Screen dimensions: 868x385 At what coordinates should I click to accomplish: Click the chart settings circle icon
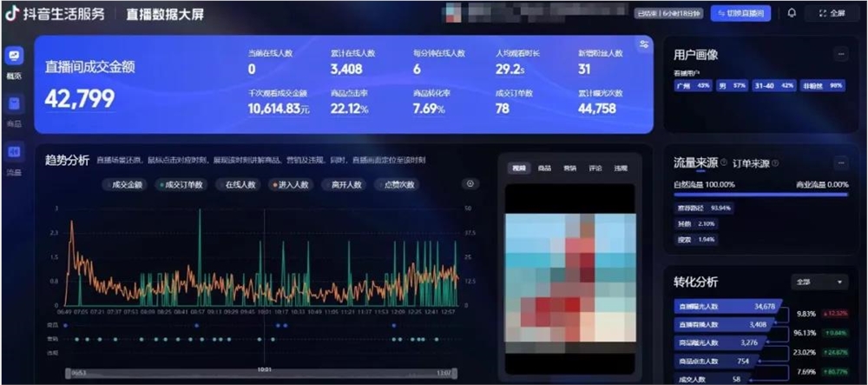(470, 184)
